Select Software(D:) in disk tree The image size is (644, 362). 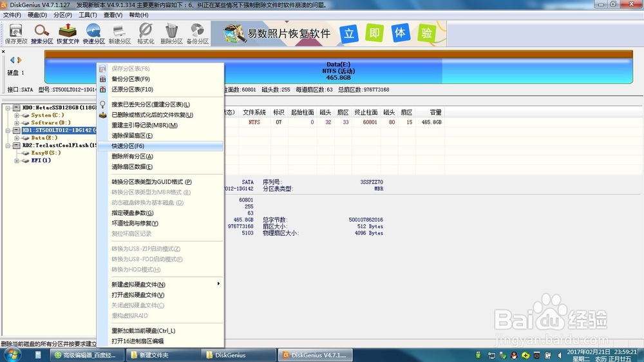click(x=51, y=123)
